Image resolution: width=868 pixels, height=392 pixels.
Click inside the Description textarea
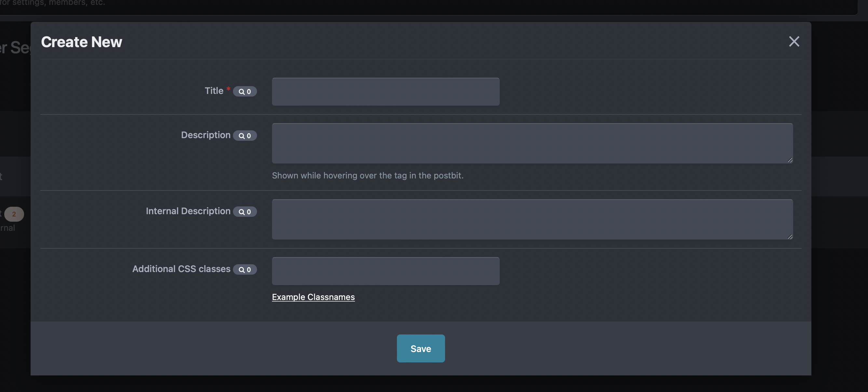(532, 143)
